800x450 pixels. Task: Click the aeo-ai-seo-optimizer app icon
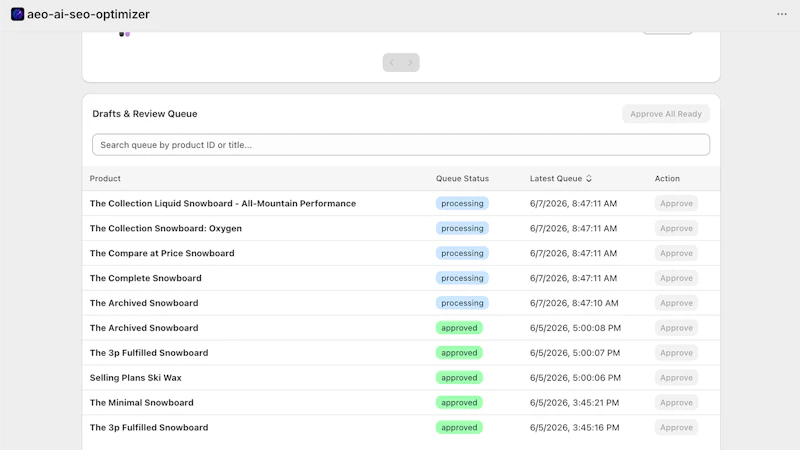coord(17,14)
